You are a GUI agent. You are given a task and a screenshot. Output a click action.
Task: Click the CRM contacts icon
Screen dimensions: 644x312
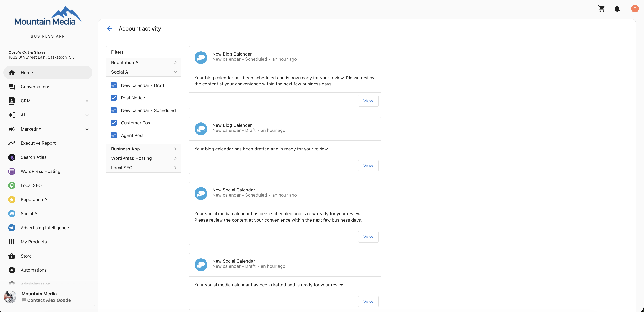pos(12,101)
